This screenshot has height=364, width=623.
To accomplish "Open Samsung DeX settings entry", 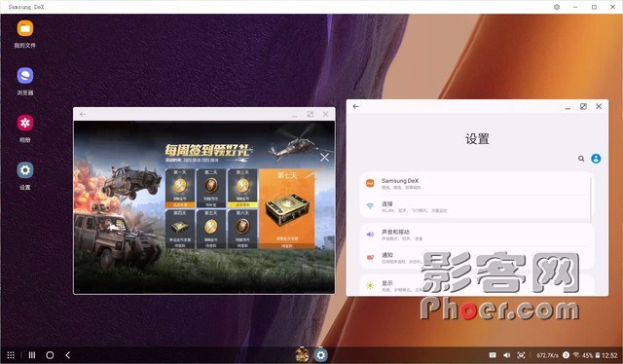I will 475,183.
